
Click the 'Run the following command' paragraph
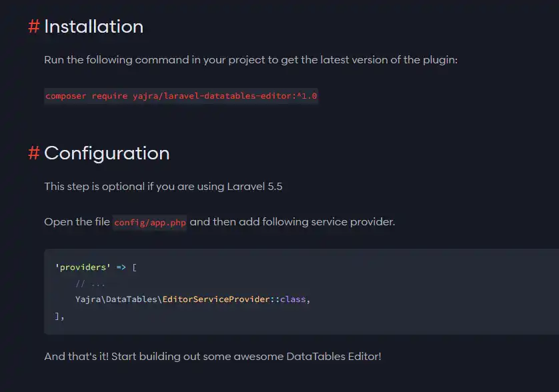coord(251,60)
